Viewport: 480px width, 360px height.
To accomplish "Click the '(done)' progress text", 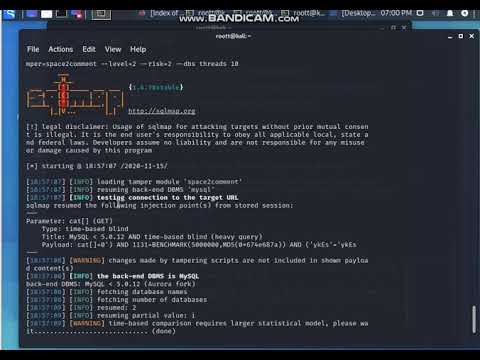I will click(164, 331).
